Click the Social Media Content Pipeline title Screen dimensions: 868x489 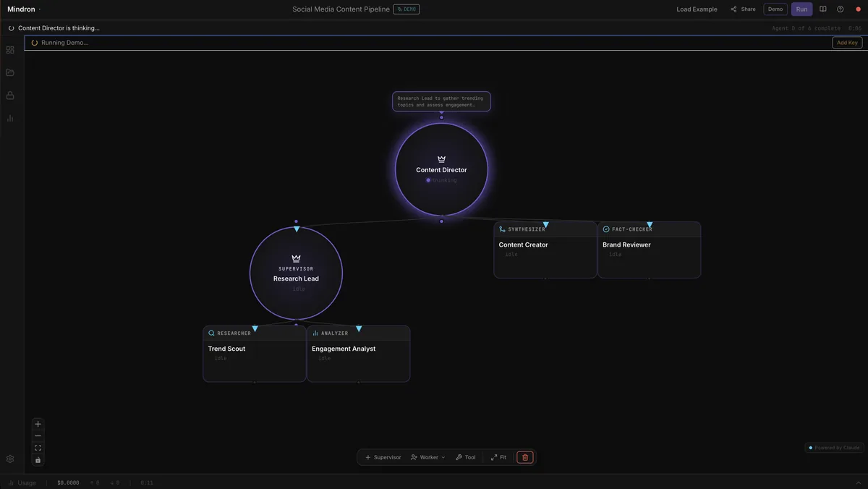tap(341, 9)
